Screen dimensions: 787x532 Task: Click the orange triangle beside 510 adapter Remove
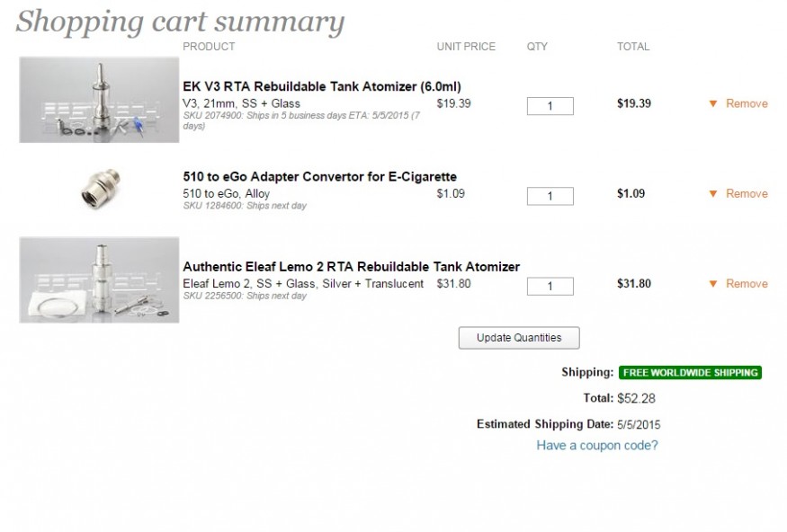pyautogui.click(x=712, y=194)
